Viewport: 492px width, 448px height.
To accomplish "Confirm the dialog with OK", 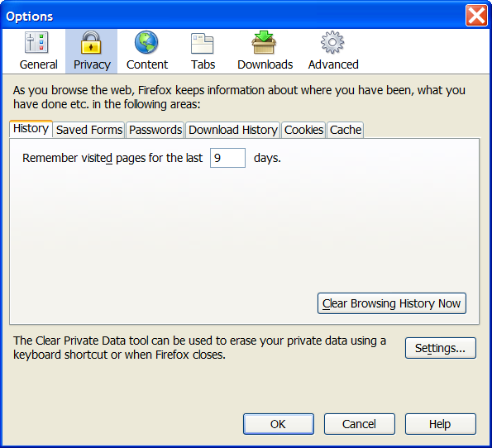I will tap(279, 424).
